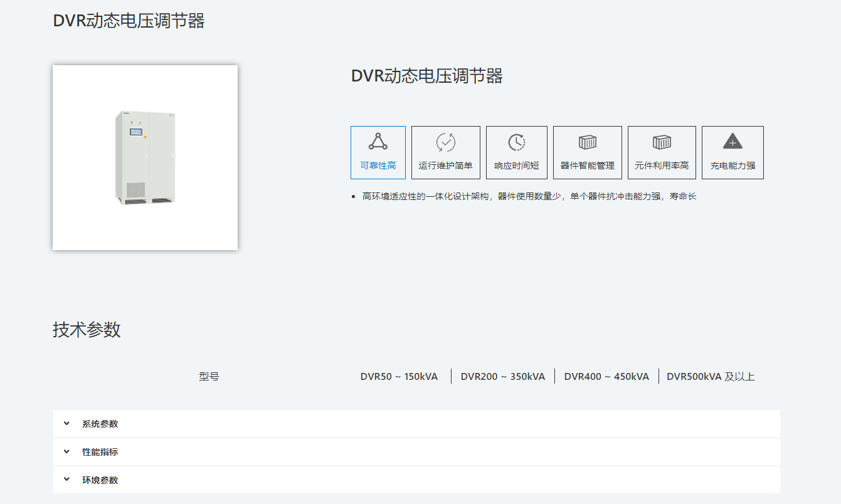This screenshot has height=504, width=841.
Task: View the 充电能力强 feature label
Action: pos(732,166)
